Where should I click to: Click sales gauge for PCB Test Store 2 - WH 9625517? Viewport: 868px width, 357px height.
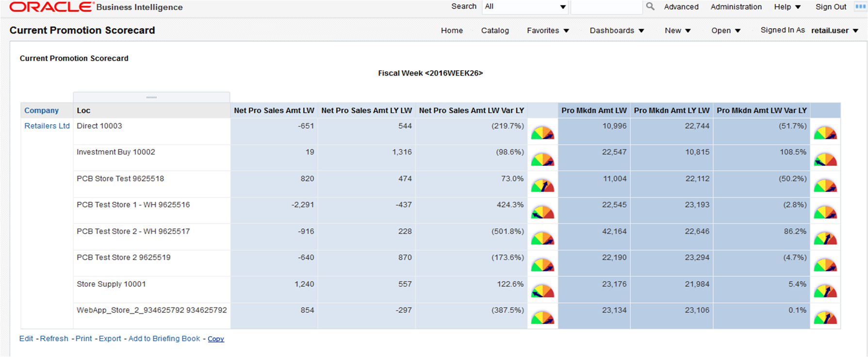click(x=542, y=238)
